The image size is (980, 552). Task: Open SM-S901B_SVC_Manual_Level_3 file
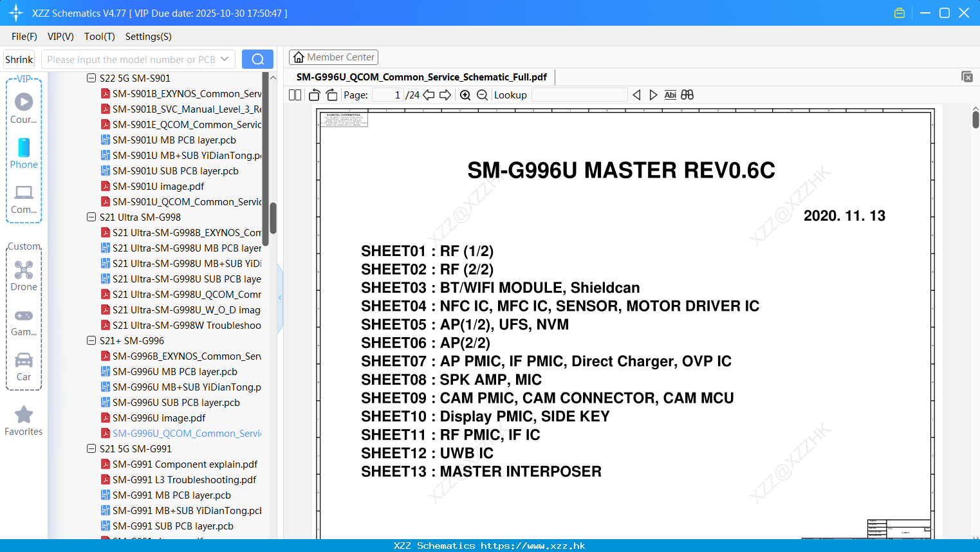[181, 109]
